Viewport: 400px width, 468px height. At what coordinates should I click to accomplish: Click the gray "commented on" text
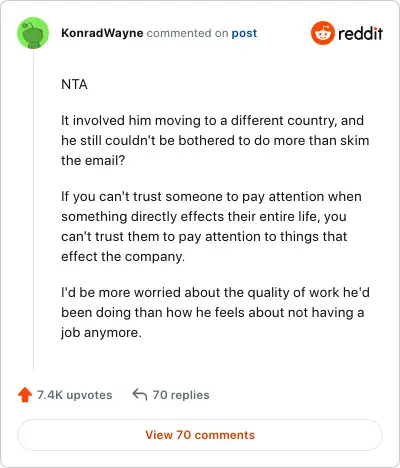click(x=187, y=33)
